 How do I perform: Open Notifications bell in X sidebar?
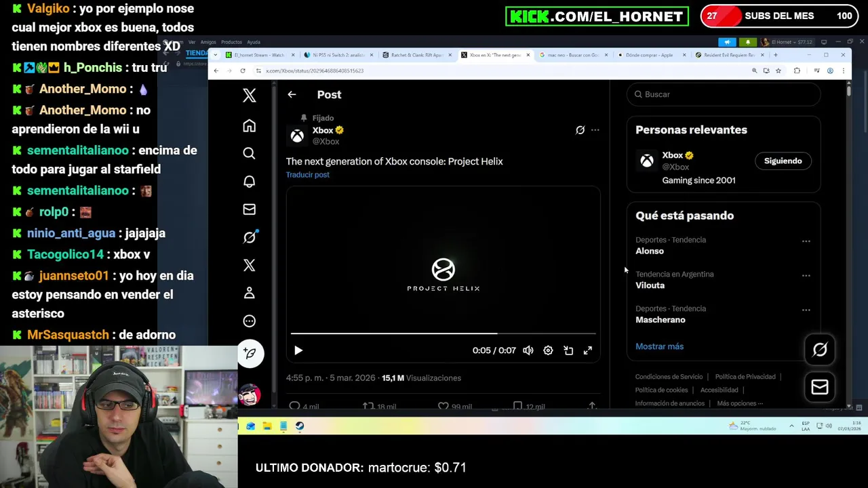(x=250, y=181)
